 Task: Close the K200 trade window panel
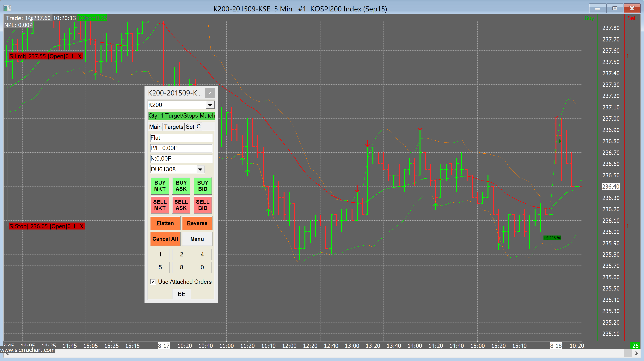pyautogui.click(x=210, y=93)
